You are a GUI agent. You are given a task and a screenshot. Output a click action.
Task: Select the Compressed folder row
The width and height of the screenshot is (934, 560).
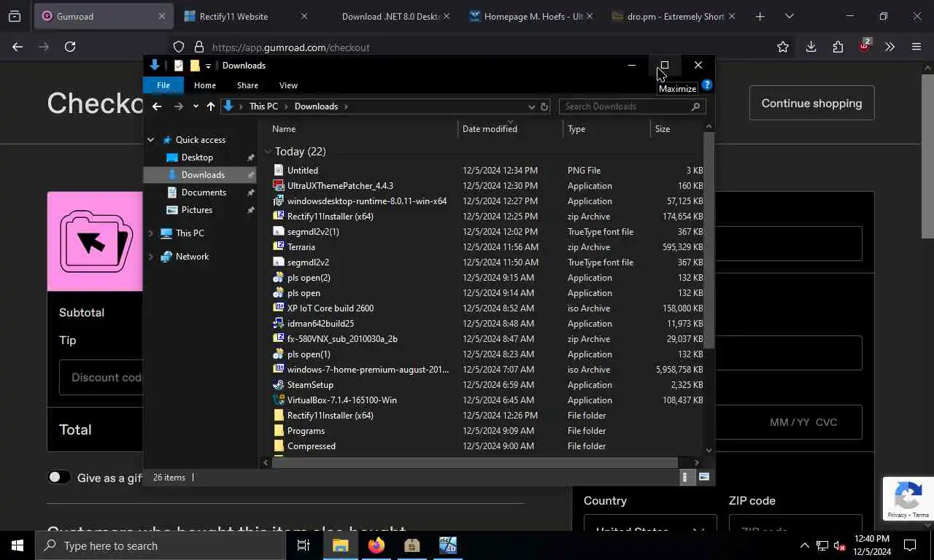point(486,446)
